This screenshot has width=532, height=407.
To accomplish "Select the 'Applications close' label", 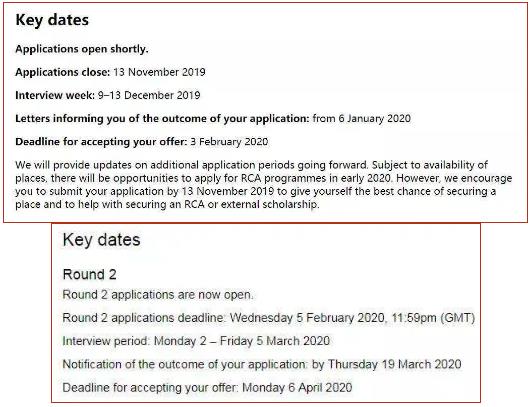I will point(63,72).
